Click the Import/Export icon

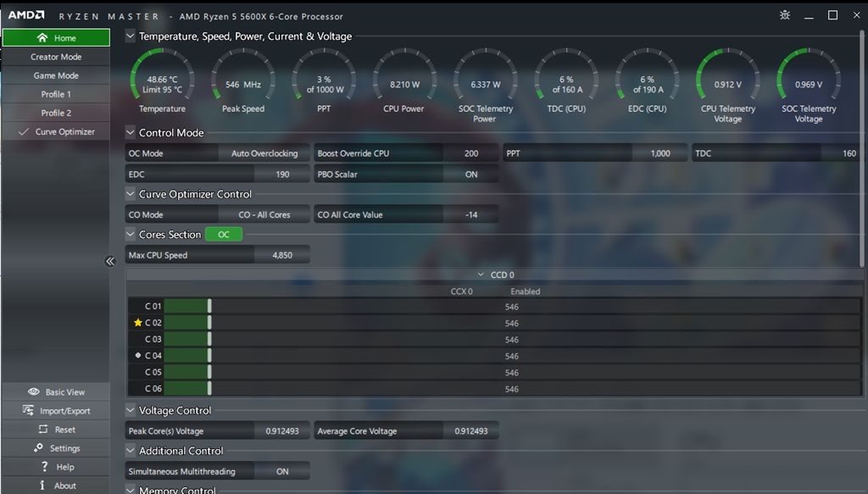coord(28,410)
